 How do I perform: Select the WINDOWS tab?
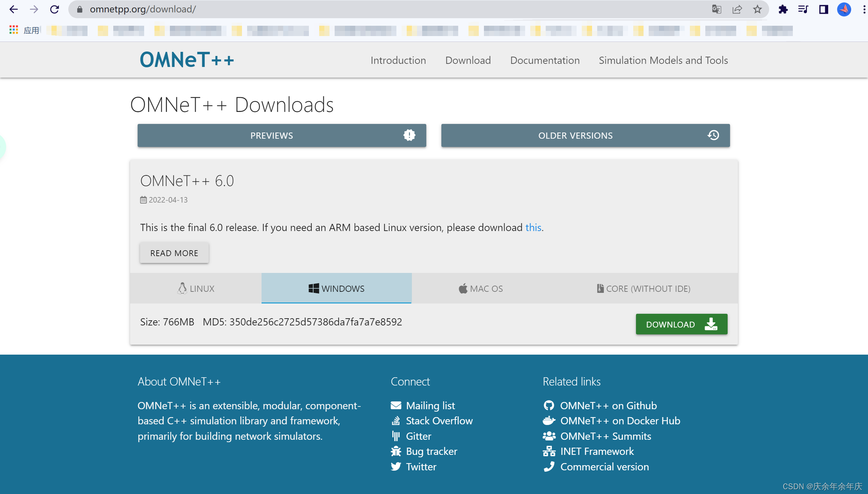(x=336, y=288)
